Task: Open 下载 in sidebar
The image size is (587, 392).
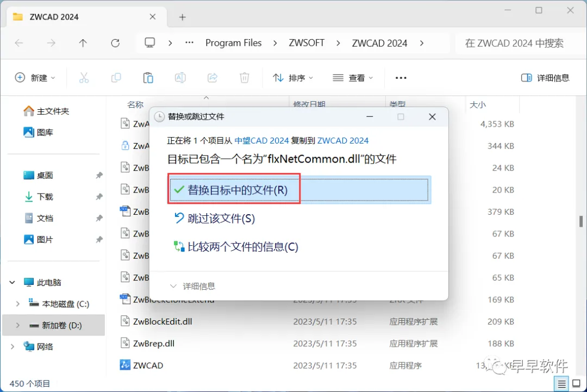Action: click(x=39, y=197)
